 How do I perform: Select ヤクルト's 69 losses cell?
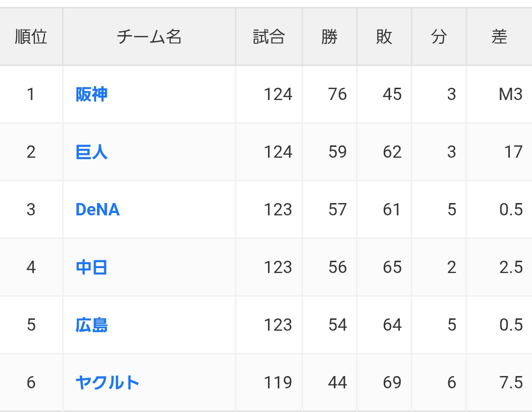tap(392, 382)
